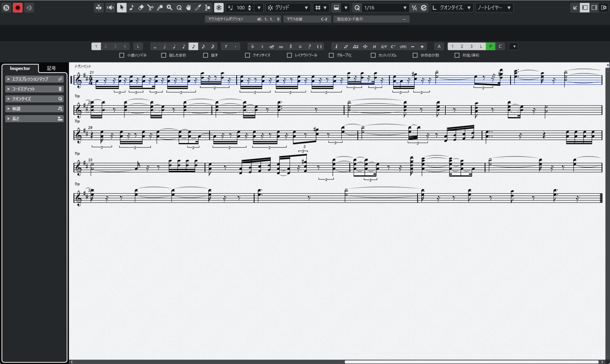Click the Apply Quantize Q icon
610x364 pixels.
click(x=357, y=8)
